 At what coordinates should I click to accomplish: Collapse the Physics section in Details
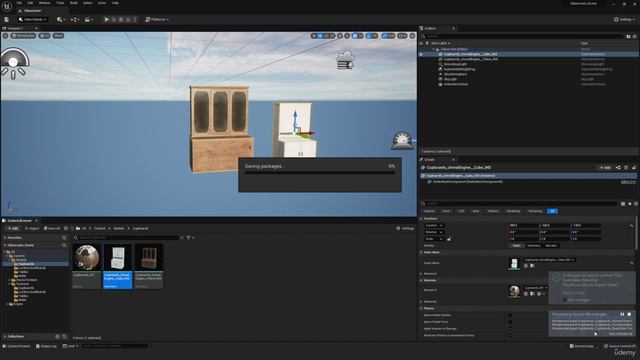pos(421,308)
